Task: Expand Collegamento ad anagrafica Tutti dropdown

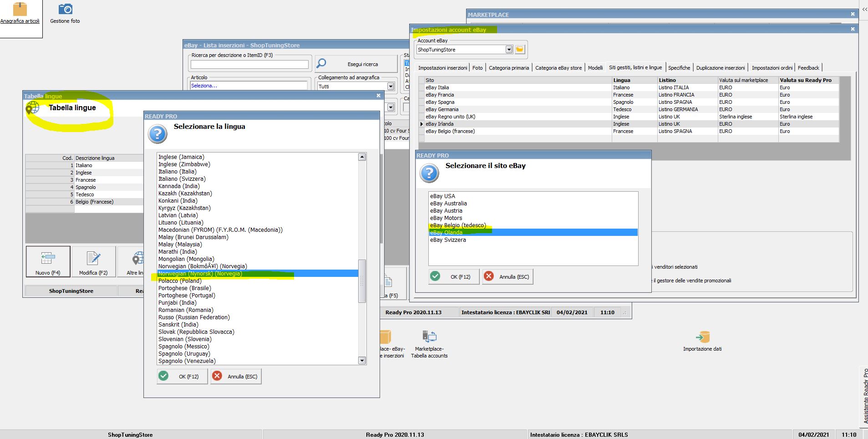Action: [391, 86]
